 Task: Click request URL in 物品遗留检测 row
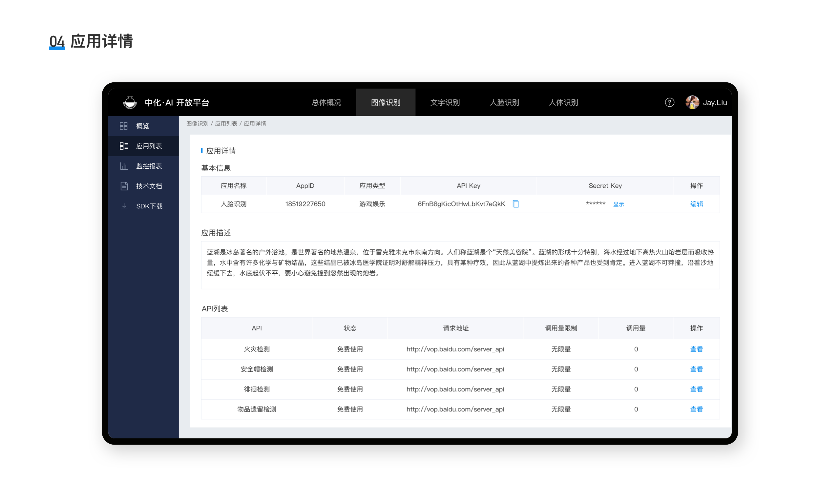pos(455,409)
